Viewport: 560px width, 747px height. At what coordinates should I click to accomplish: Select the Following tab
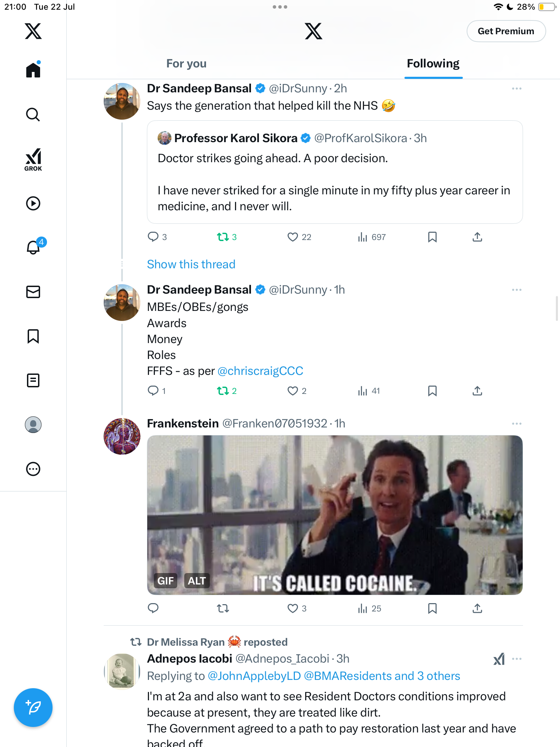433,64
